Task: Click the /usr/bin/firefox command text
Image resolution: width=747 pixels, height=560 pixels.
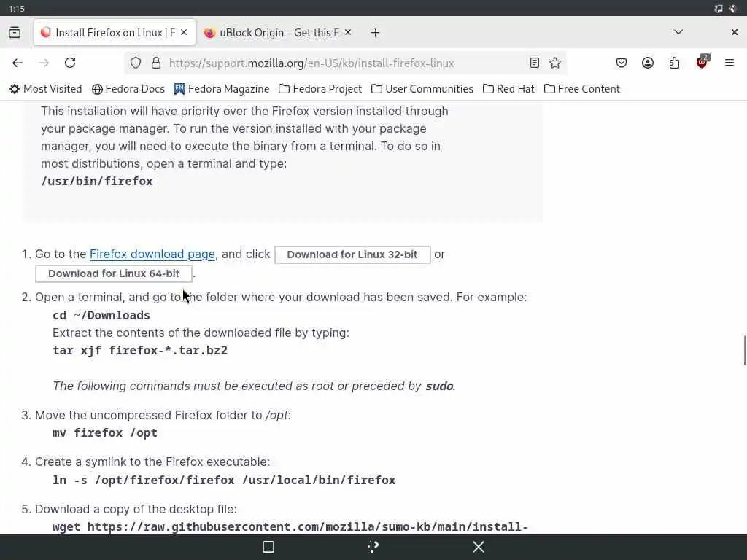Action: point(97,182)
